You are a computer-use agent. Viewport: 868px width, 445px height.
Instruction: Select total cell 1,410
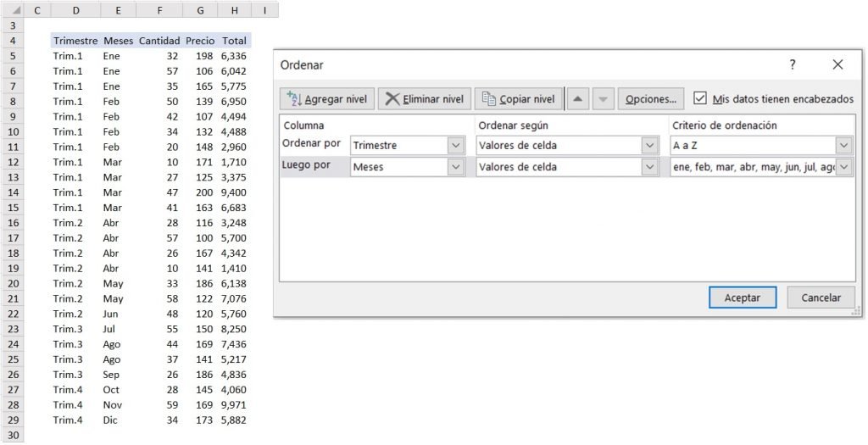(x=234, y=269)
